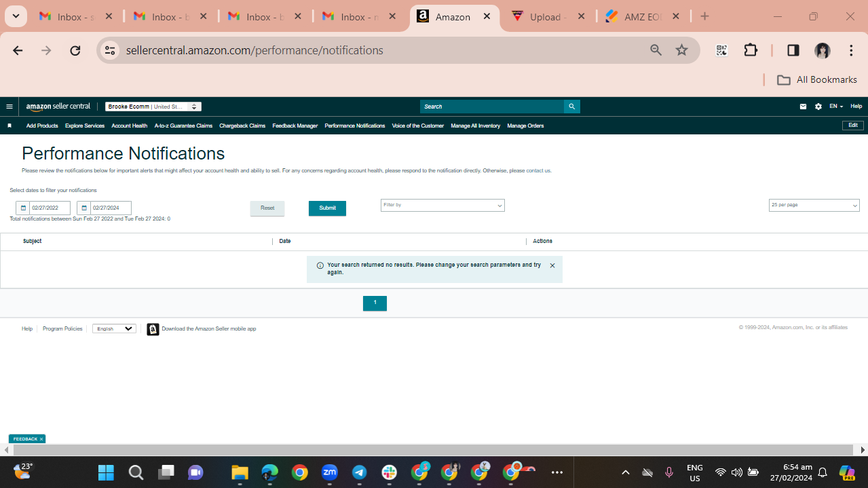Open Add Products menu item
Image resolution: width=868 pixels, height=488 pixels.
tap(42, 126)
